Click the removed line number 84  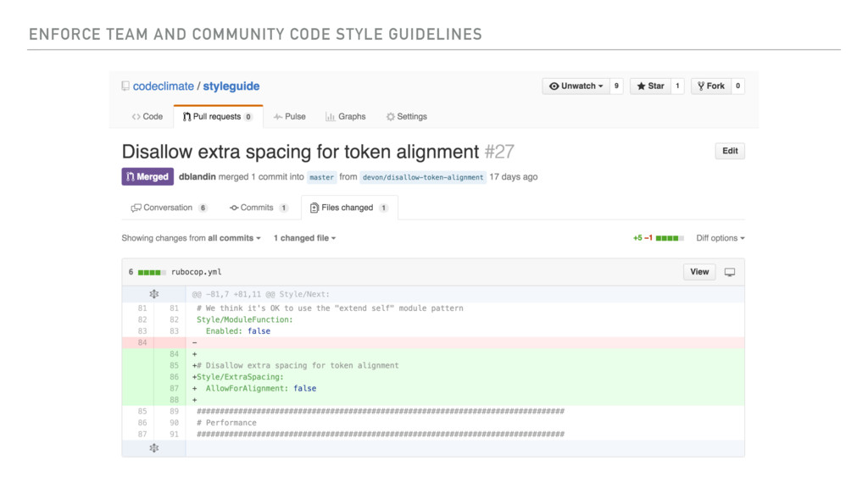142,342
